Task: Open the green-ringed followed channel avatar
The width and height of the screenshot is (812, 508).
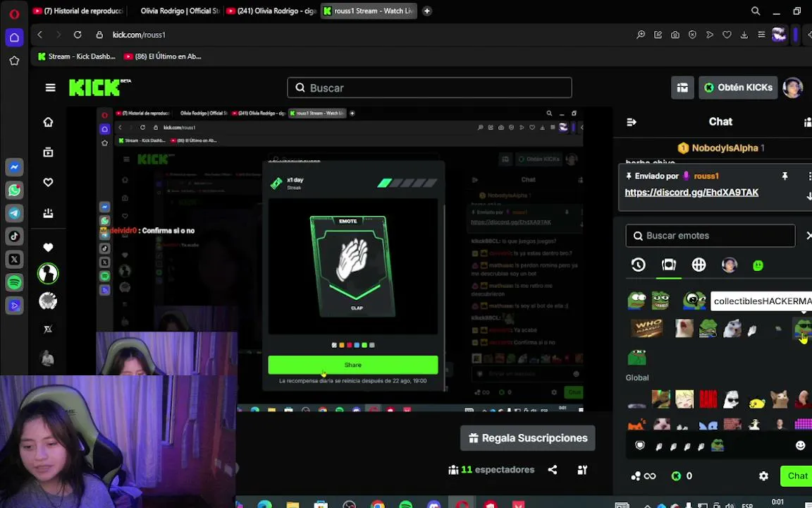Action: coord(48,273)
